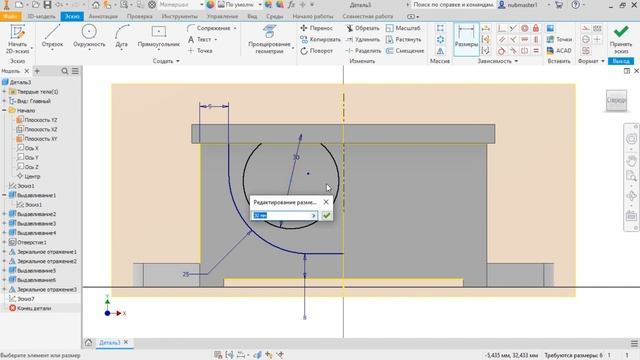Select the Перенос move tool
640x360 pixels.
coord(317,28)
